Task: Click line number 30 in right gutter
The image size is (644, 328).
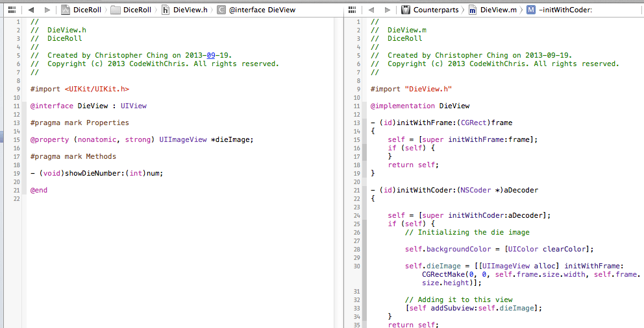Action: click(x=356, y=266)
